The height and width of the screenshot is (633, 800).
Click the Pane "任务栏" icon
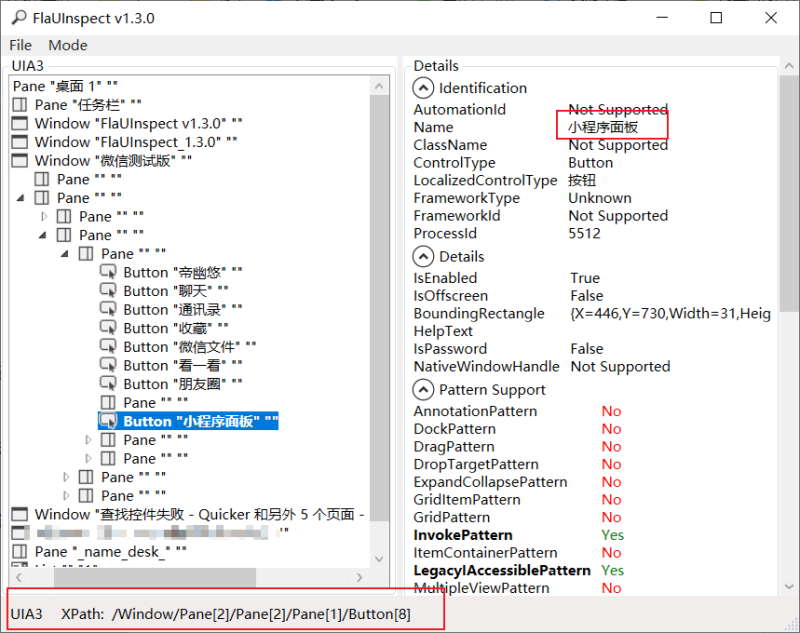(19, 105)
